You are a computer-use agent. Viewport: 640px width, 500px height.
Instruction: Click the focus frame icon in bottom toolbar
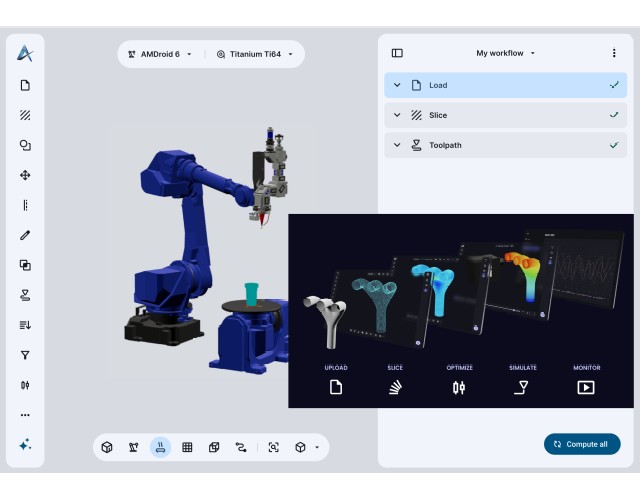[x=273, y=447]
